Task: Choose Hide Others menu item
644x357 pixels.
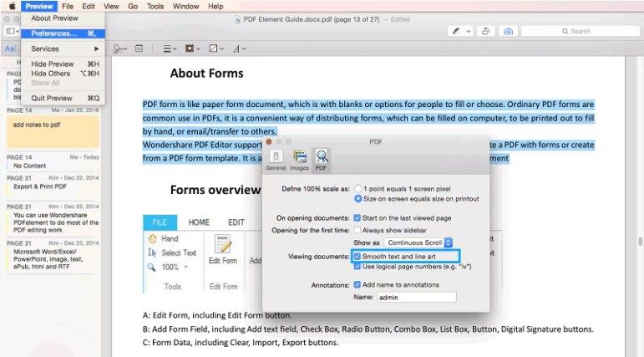Action: tap(63, 74)
